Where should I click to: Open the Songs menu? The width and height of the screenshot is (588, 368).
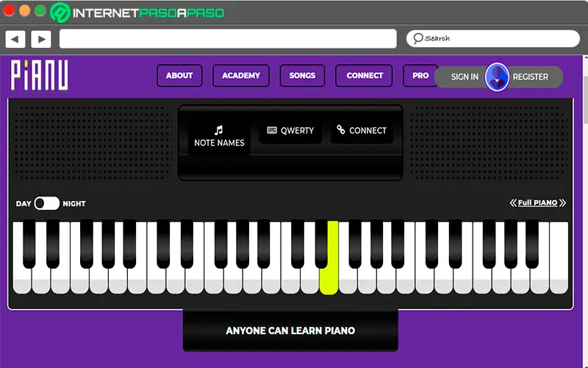point(302,76)
